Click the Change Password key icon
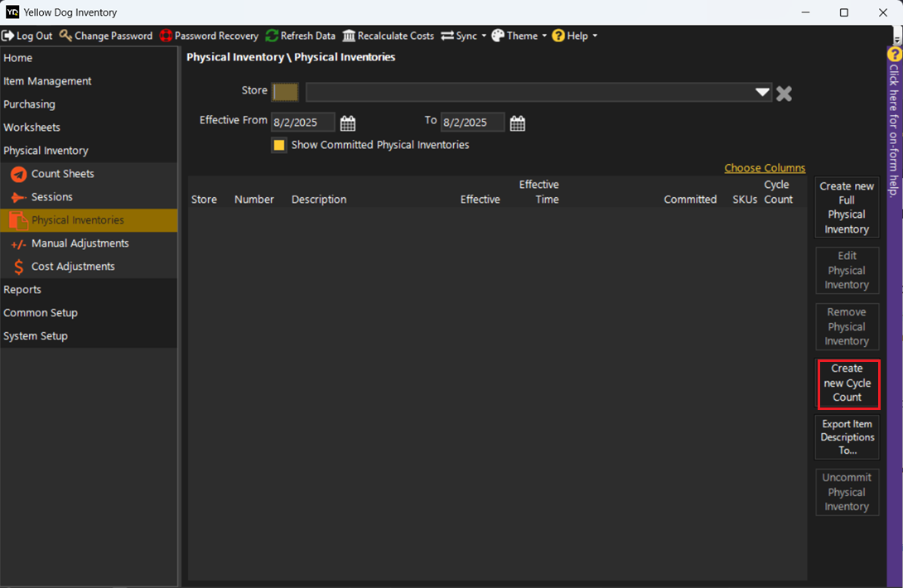 point(65,36)
